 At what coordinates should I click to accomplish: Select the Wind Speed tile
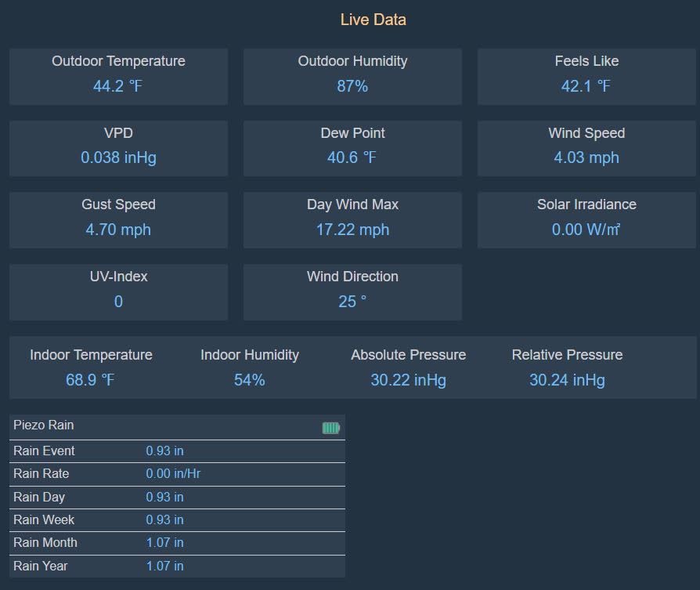(586, 148)
